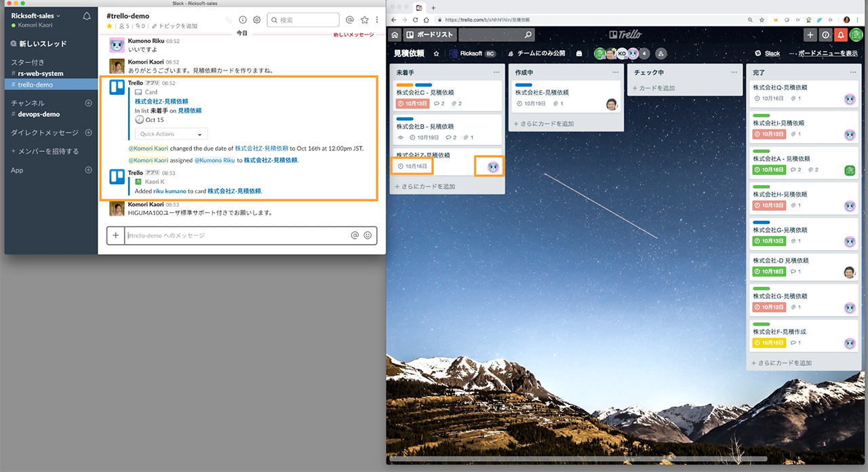Open ボードメニューを表示 link

pos(827,54)
